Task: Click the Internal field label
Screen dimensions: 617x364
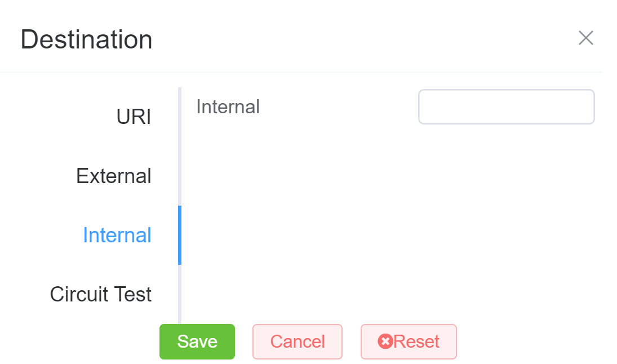Action: click(x=228, y=107)
